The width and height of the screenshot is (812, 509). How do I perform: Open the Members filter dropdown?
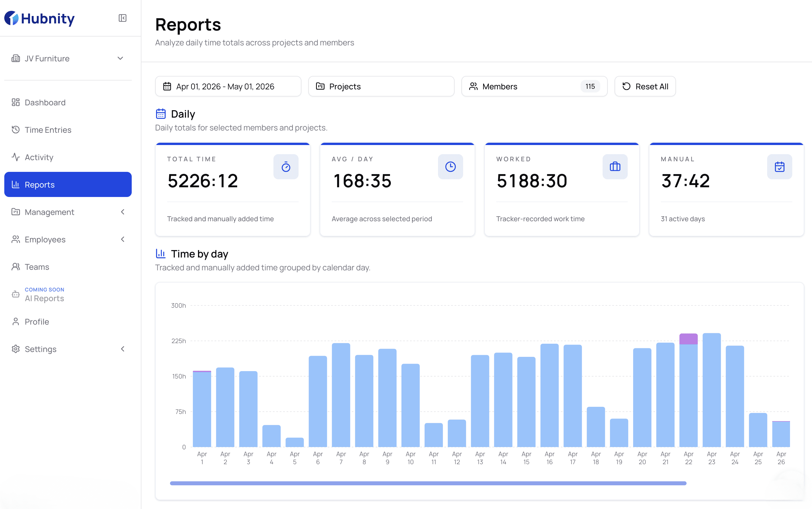tap(534, 86)
